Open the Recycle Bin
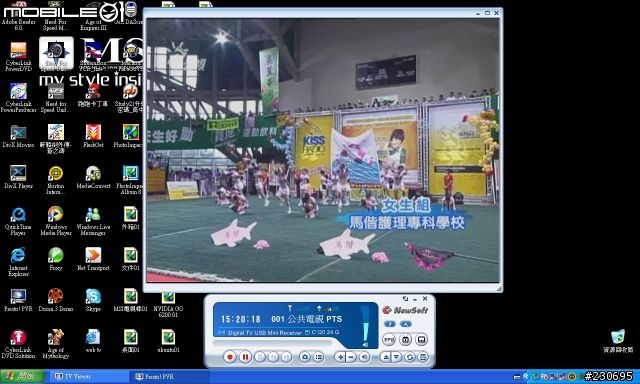Image resolution: width=640 pixels, height=384 pixels. click(618, 342)
